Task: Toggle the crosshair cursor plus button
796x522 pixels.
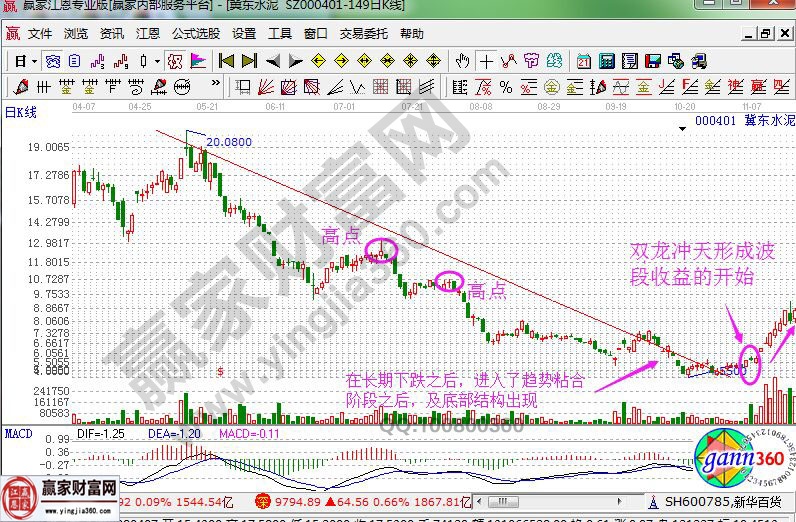Action: (486, 62)
